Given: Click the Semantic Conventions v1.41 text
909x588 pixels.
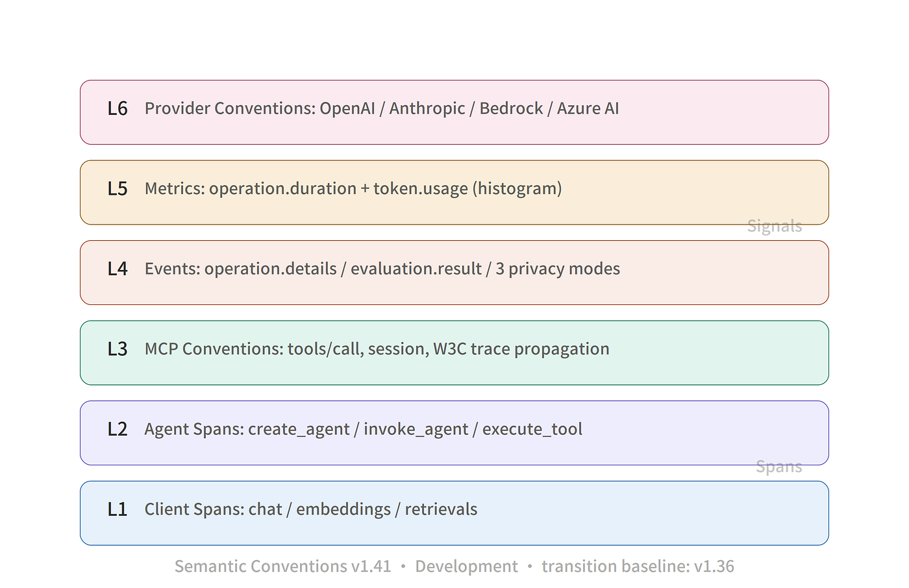Looking at the screenshot, I should tap(283, 567).
